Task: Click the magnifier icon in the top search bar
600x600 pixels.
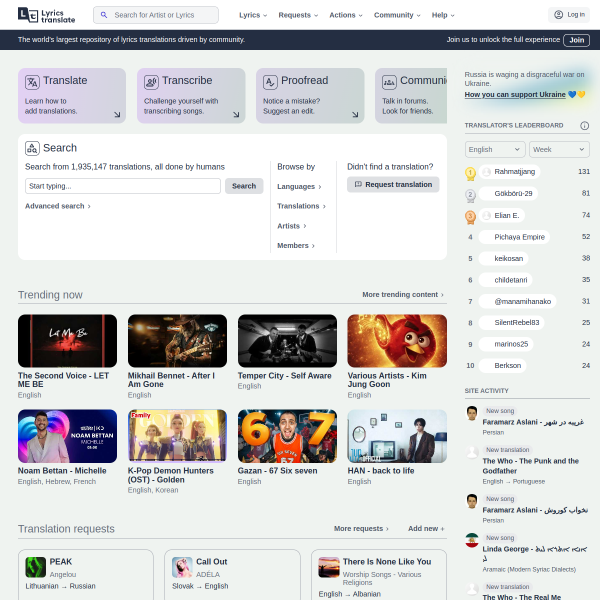Action: [x=104, y=15]
